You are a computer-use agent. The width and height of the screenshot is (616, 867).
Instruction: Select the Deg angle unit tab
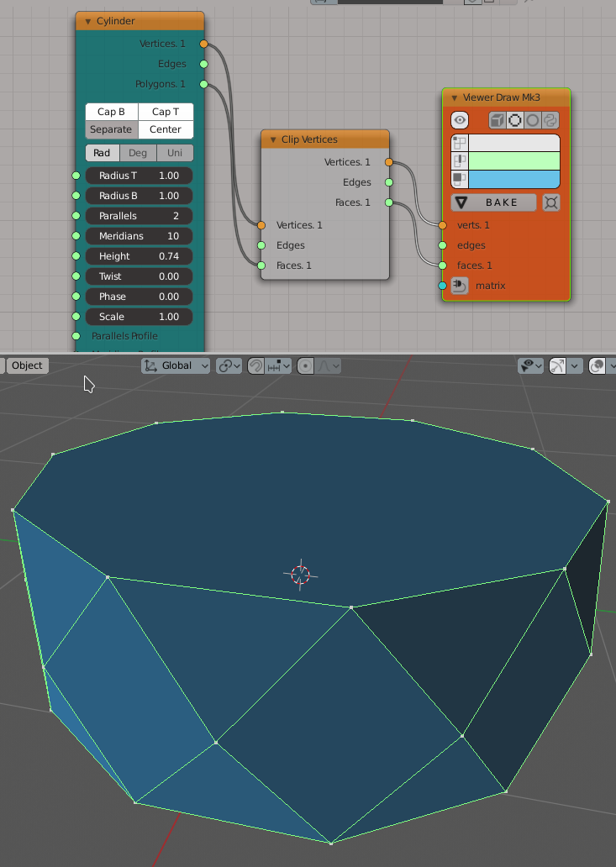(137, 153)
